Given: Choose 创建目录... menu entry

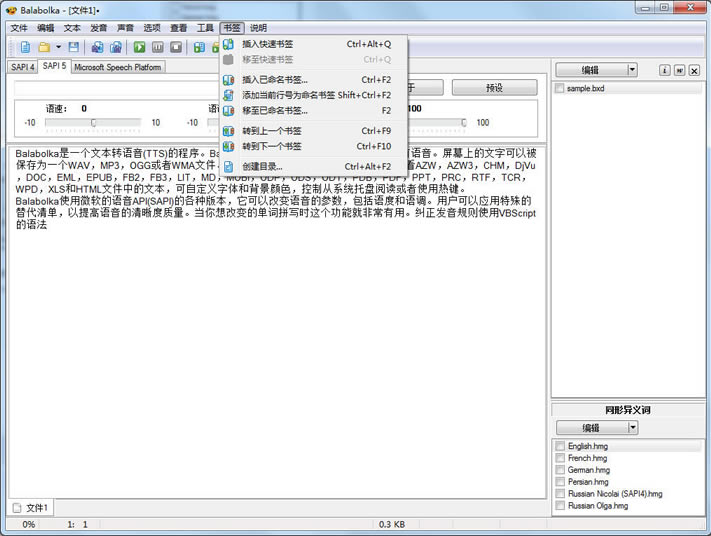Looking at the screenshot, I should [262, 166].
